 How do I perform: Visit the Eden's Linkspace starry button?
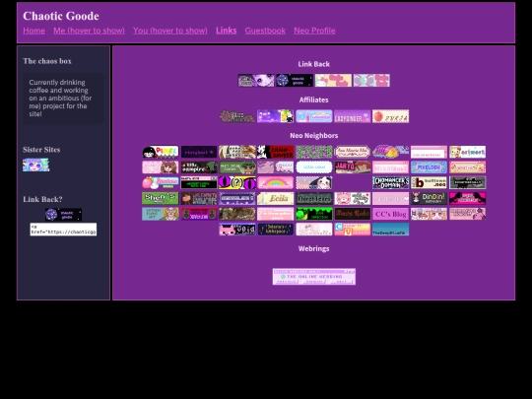(x=276, y=230)
